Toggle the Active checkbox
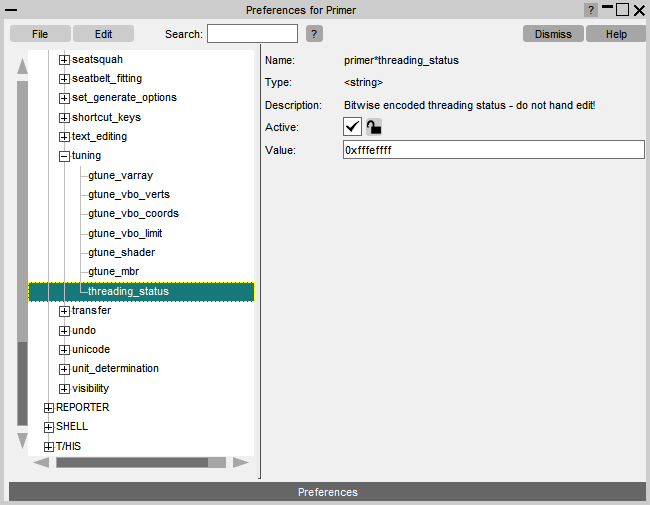Image resolution: width=650 pixels, height=505 pixels. pyautogui.click(x=352, y=127)
